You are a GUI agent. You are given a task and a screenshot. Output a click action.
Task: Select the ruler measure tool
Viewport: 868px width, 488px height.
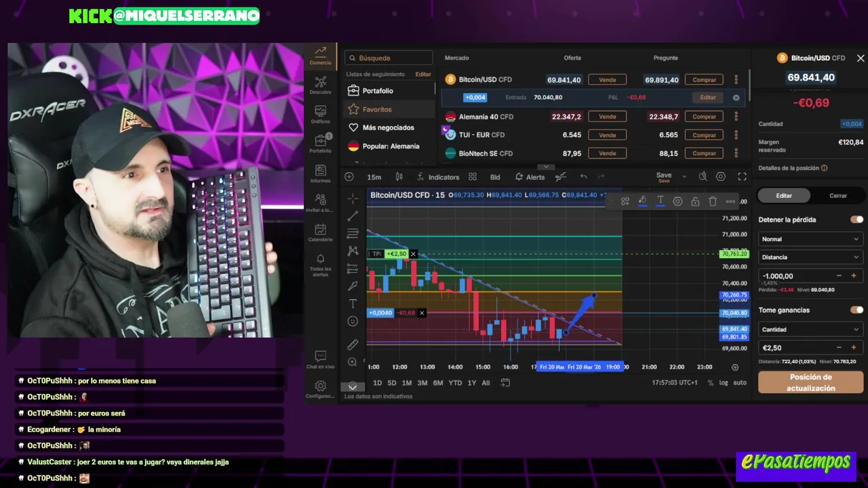353,345
